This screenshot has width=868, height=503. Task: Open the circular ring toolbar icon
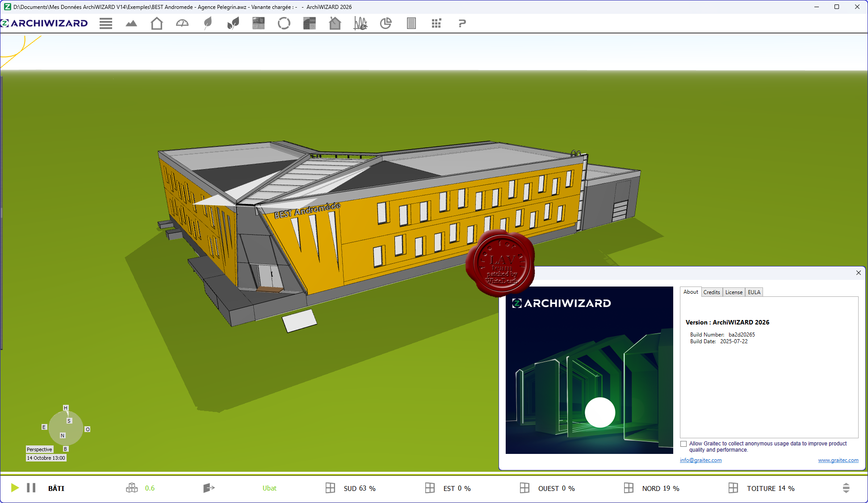click(284, 24)
